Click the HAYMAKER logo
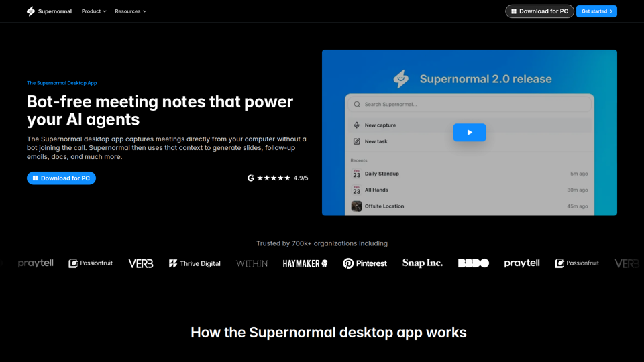 click(305, 263)
